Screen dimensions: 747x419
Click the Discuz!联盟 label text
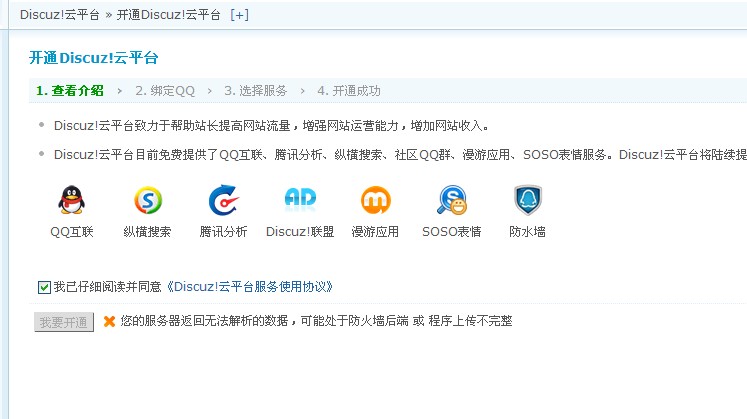point(300,232)
